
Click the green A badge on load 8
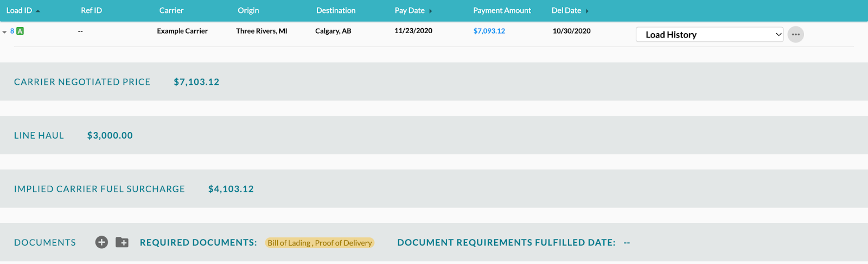(20, 31)
